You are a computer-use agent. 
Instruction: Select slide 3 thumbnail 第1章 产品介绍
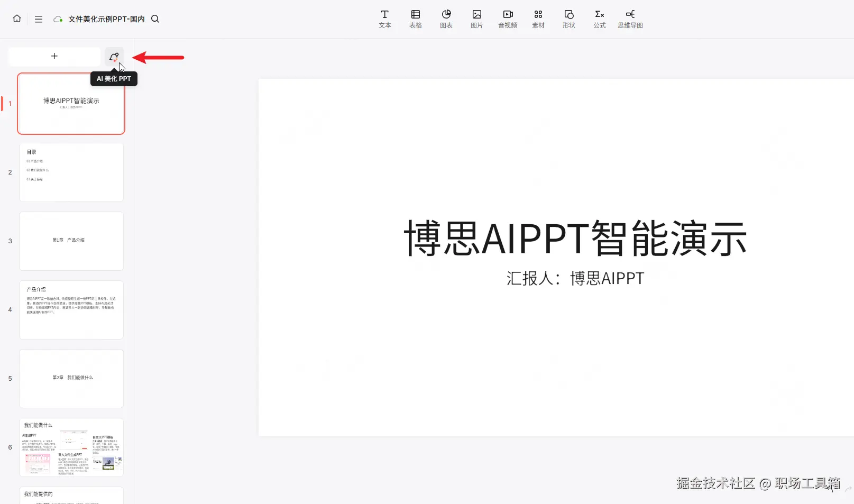[x=71, y=241]
